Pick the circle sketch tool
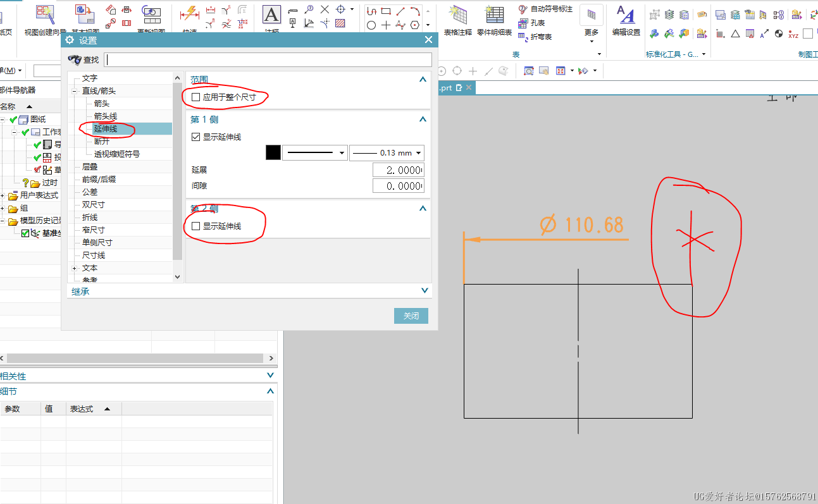The image size is (818, 504). point(371,25)
